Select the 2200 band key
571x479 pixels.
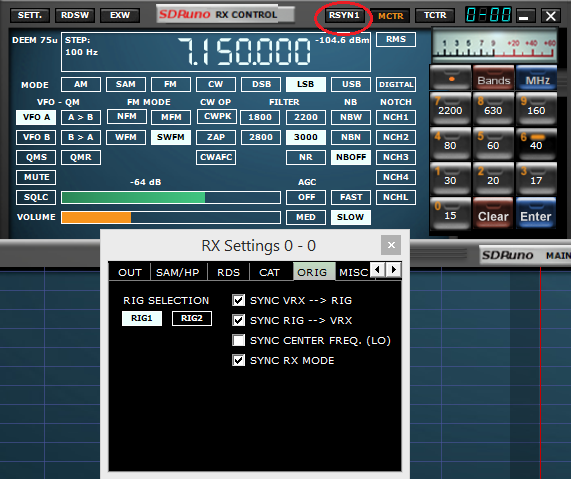[450, 109]
